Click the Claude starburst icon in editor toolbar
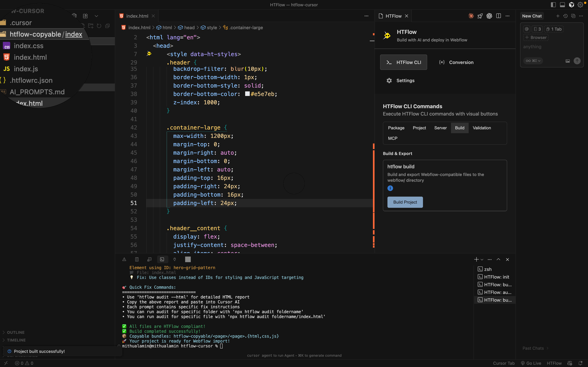588x367 pixels. [471, 16]
